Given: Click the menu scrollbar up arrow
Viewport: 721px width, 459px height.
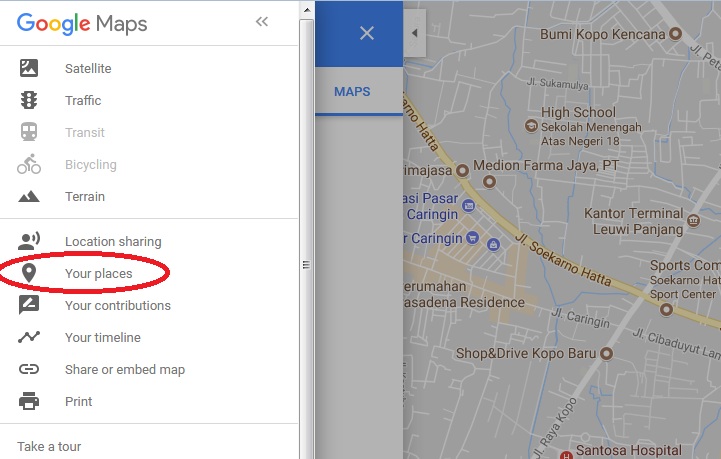Looking at the screenshot, I should click(307, 9).
